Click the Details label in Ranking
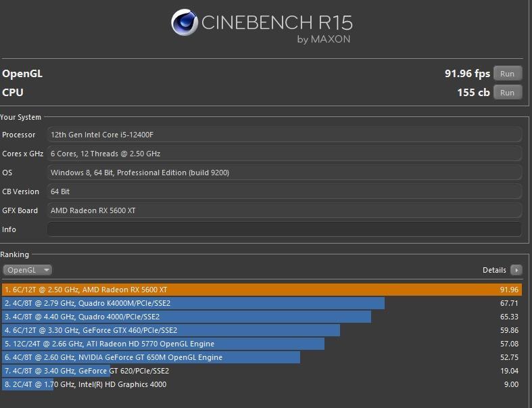The width and height of the screenshot is (532, 408). (x=494, y=270)
